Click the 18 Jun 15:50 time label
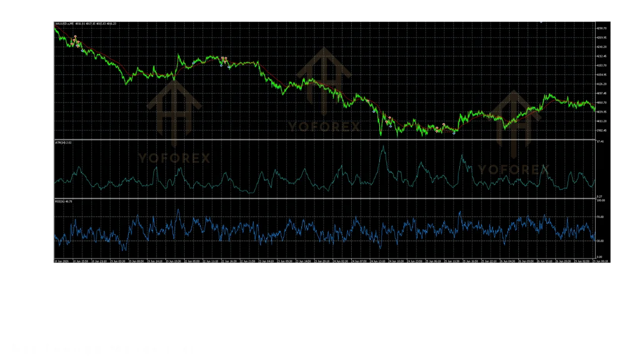 (80, 261)
